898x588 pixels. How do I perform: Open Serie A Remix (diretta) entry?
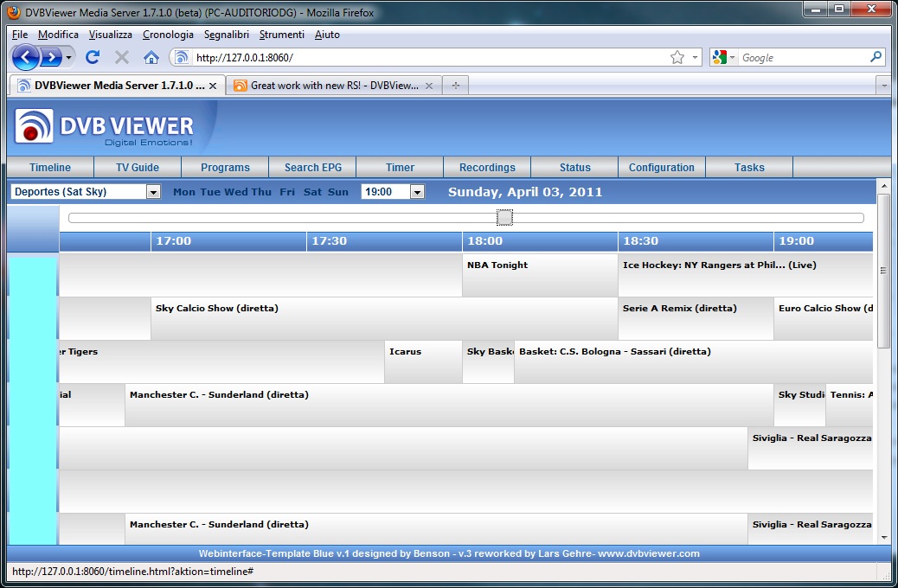[696, 318]
